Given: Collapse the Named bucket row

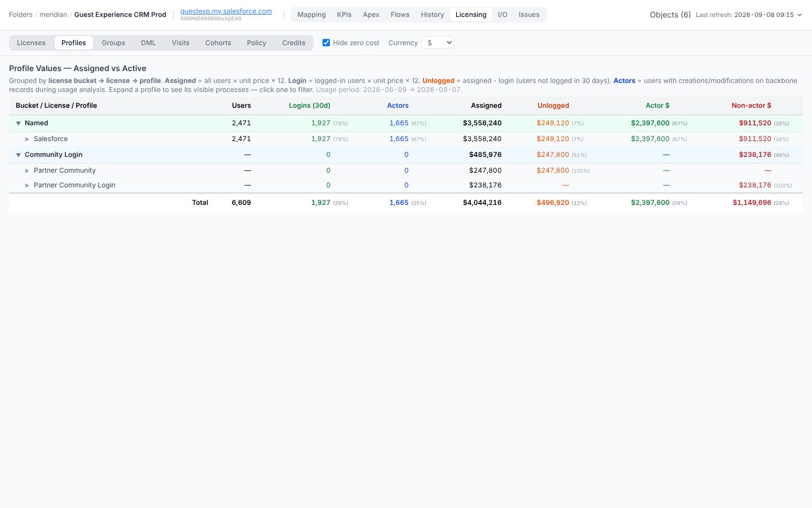Looking at the screenshot, I should [18, 123].
